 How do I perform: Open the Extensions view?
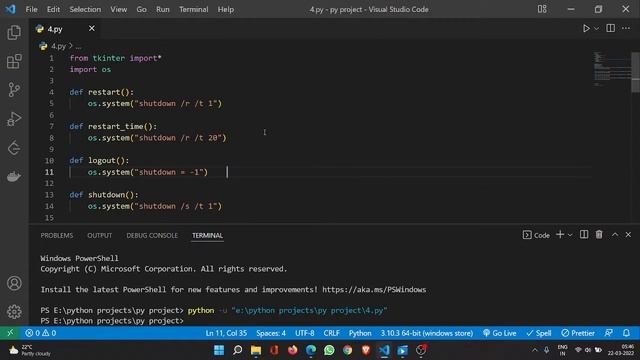point(14,61)
